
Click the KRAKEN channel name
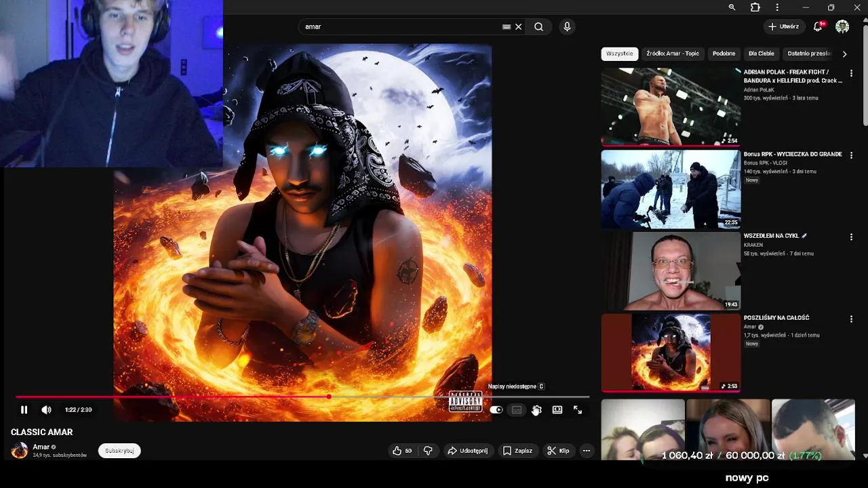click(753, 245)
